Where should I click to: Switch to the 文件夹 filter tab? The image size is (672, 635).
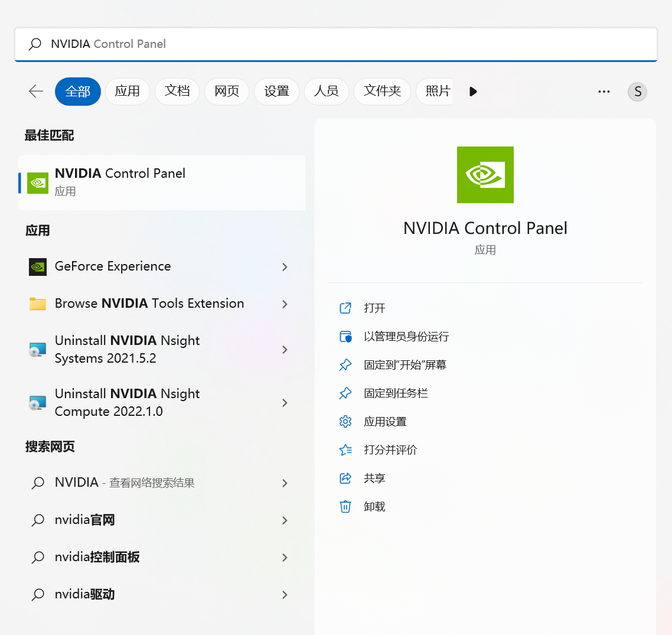coord(382,92)
